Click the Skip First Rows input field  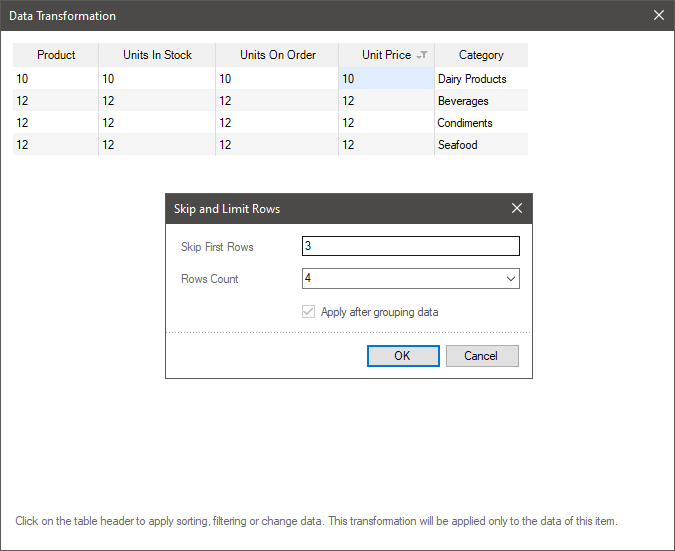click(410, 247)
